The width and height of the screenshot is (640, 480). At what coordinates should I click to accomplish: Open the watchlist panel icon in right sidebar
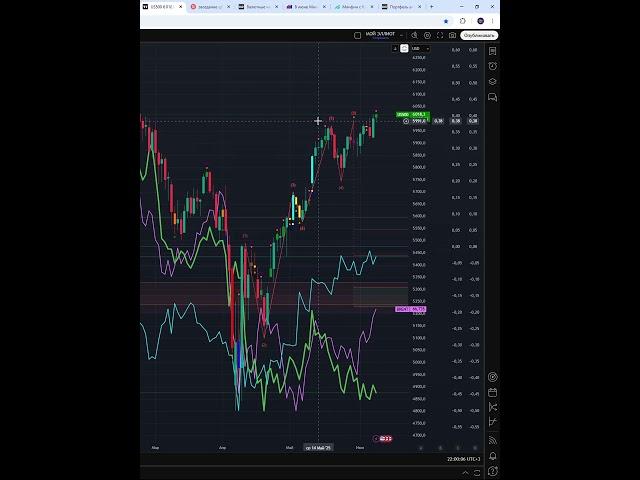click(493, 51)
